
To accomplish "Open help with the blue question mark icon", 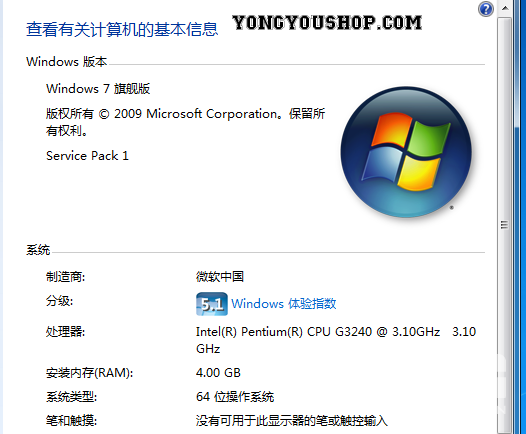I will coord(485,9).
